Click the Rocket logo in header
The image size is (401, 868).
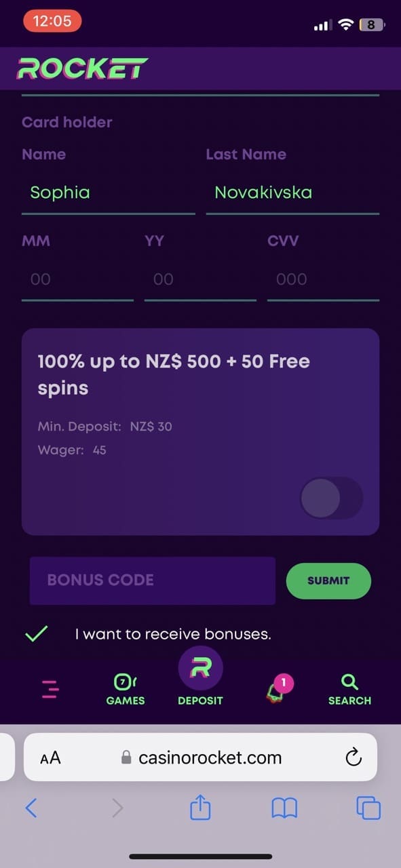coord(83,68)
